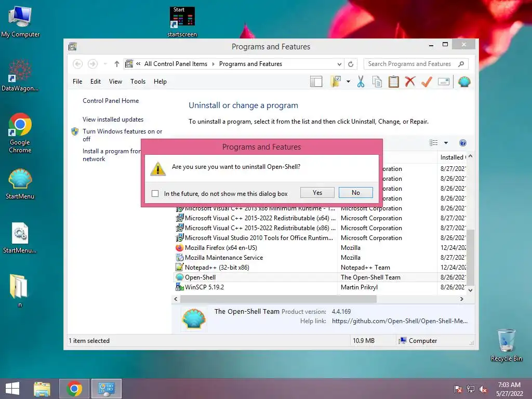Open File Explorer from taskbar
The width and height of the screenshot is (532, 399).
(x=42, y=389)
